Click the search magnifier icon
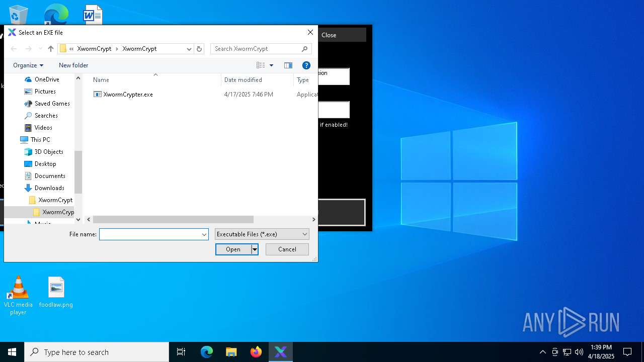This screenshot has width=644, height=362. point(305,49)
